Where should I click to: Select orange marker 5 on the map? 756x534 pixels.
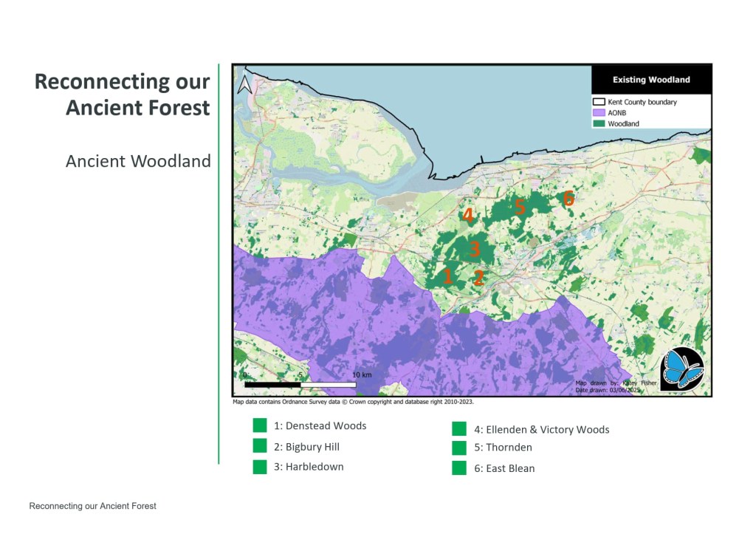(x=520, y=208)
